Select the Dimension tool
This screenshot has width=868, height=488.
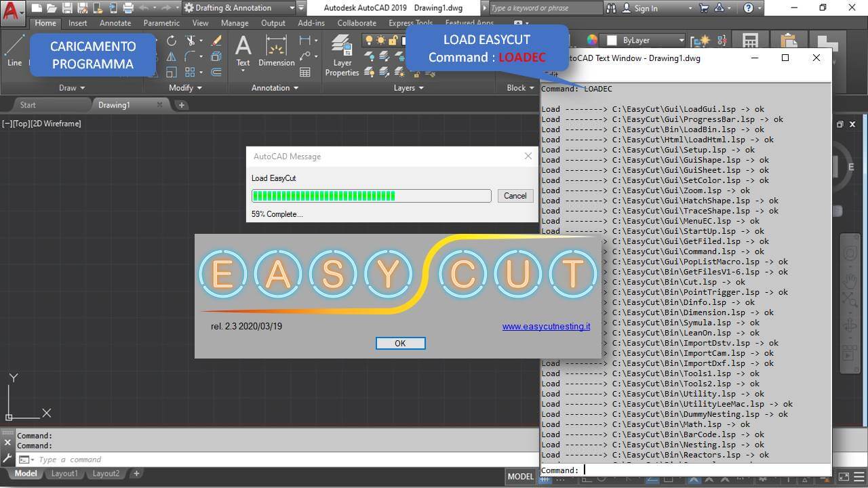click(x=276, y=52)
